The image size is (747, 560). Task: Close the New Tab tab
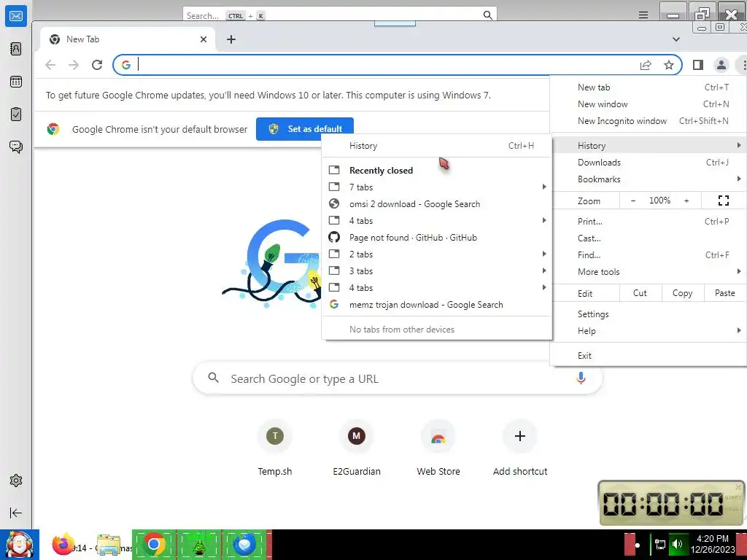pos(204,39)
